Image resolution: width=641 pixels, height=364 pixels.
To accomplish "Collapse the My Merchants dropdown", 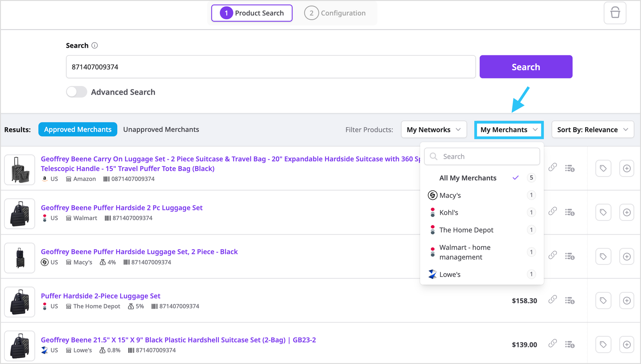I will [x=509, y=130].
